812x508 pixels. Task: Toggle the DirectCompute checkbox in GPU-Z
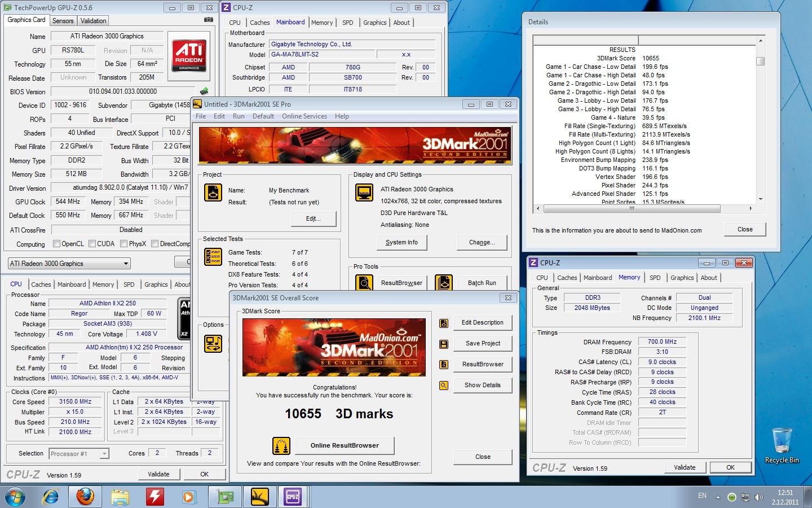155,244
